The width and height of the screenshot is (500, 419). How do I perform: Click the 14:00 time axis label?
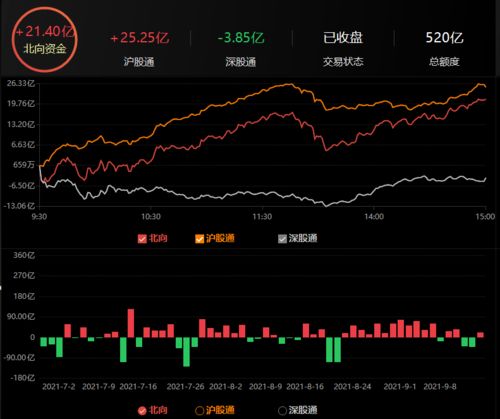click(x=374, y=217)
